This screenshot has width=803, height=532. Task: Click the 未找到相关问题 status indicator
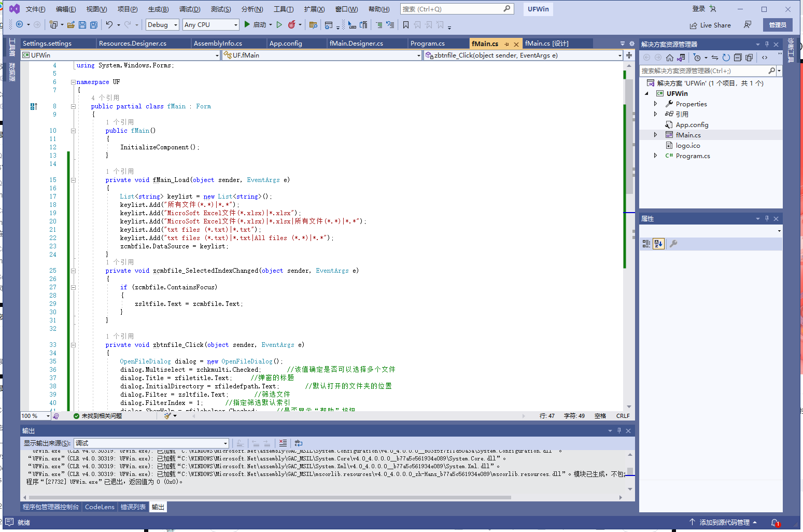97,416
